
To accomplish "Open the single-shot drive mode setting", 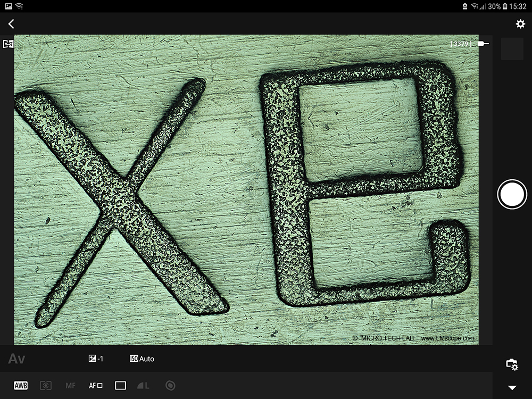I will click(121, 386).
